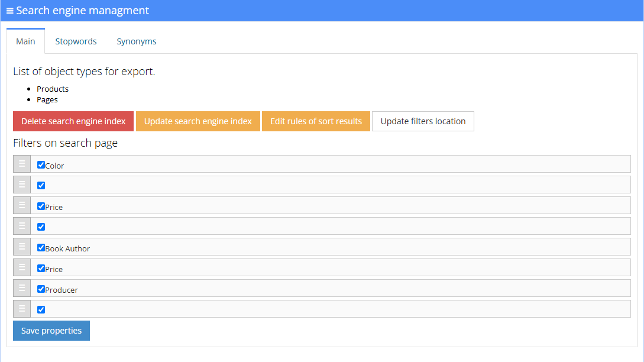
Task: Open the hamburger menu beside Search engine managment
Action: [x=10, y=11]
